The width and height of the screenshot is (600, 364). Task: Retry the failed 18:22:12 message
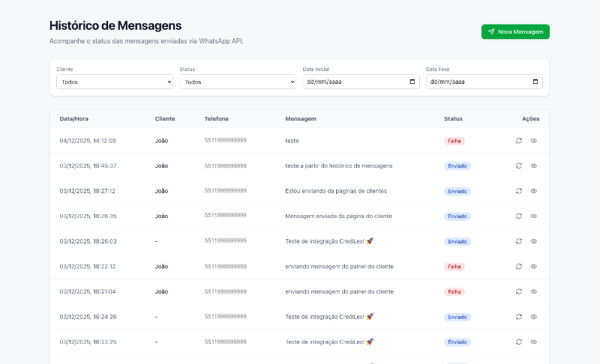(518, 267)
